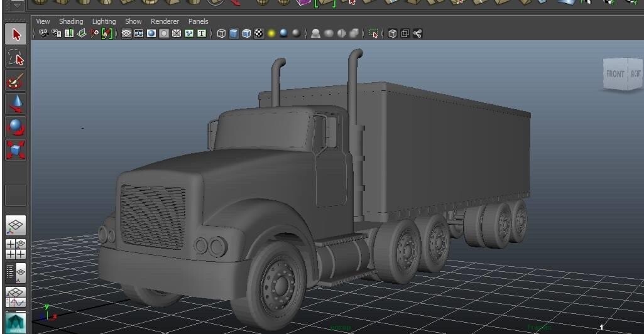
Task: Open the Panels menu
Action: coord(198,21)
